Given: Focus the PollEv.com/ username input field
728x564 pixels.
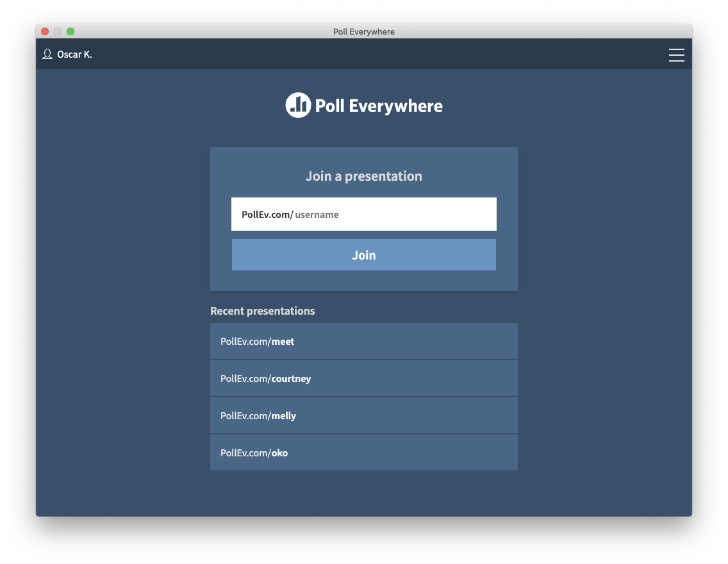Looking at the screenshot, I should coord(363,214).
